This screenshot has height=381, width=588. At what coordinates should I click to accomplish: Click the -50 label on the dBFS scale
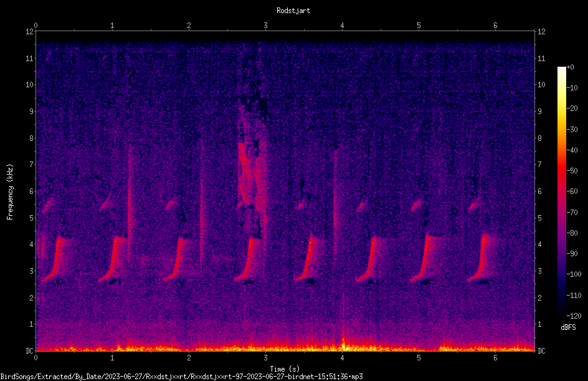[x=572, y=170]
